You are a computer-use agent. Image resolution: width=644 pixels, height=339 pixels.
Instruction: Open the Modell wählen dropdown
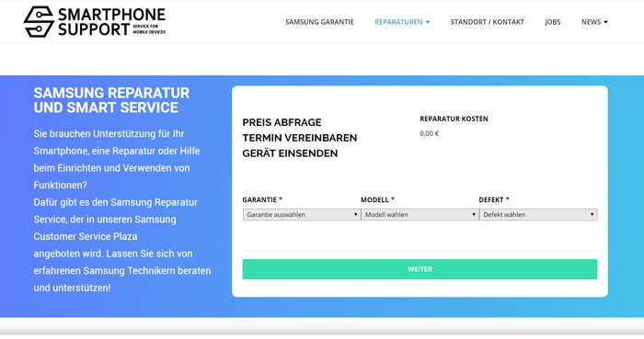(420, 215)
